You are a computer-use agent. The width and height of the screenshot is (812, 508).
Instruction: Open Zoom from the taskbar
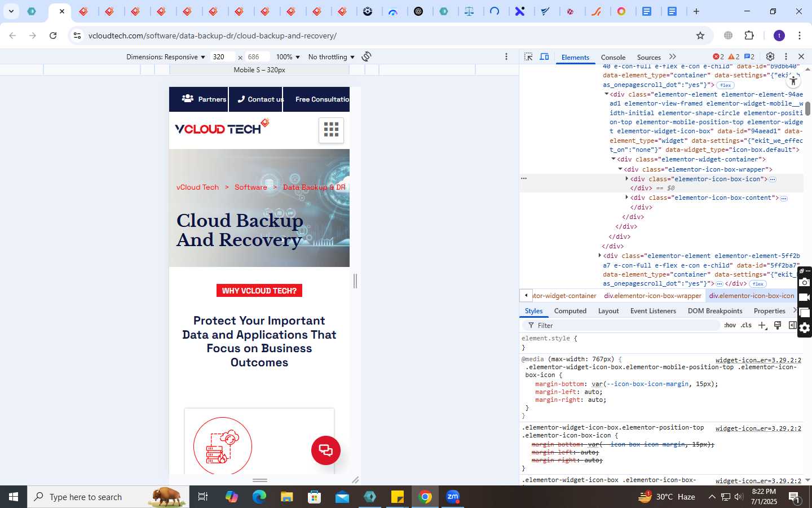[453, 497]
